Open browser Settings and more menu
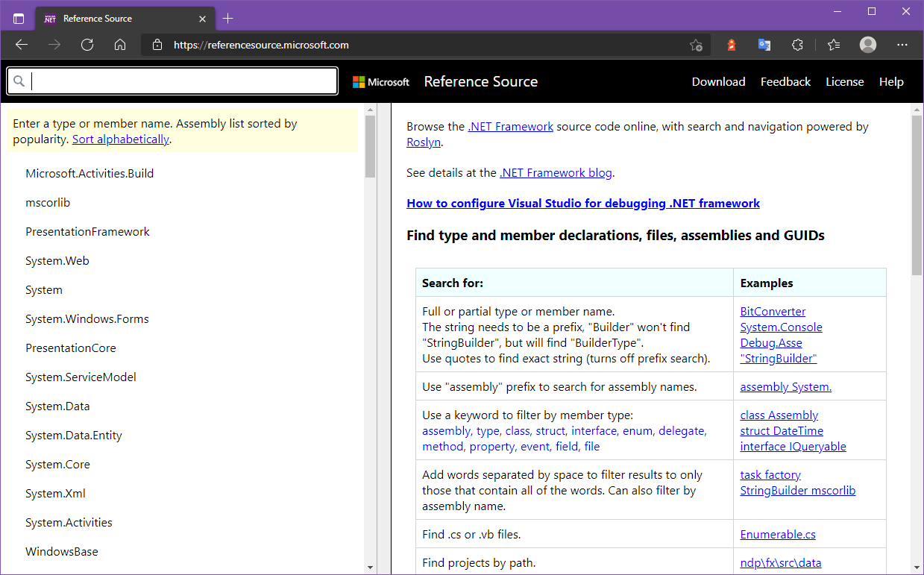Image resolution: width=924 pixels, height=575 pixels. (x=902, y=45)
